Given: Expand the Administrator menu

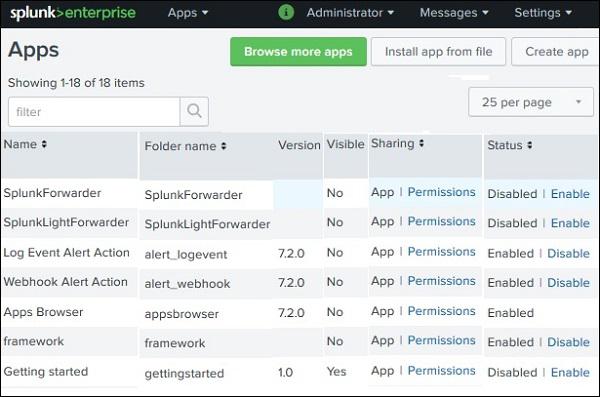Looking at the screenshot, I should [x=350, y=13].
